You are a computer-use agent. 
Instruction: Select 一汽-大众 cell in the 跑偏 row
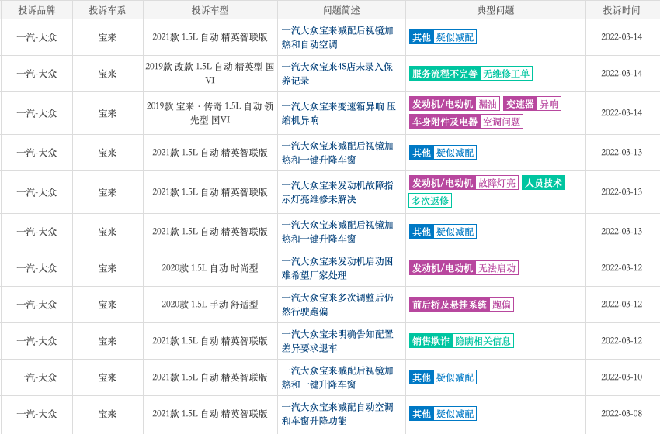click(37, 304)
